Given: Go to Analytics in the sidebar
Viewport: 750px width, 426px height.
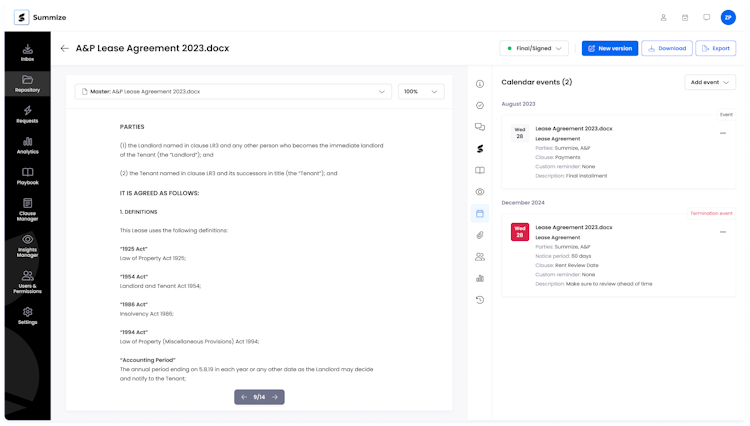Looking at the screenshot, I should tap(27, 145).
